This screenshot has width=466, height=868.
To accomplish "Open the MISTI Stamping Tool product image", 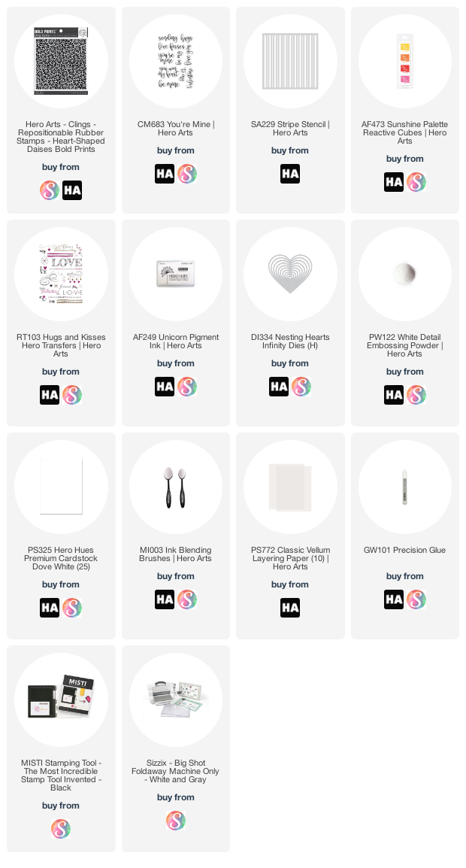I will (x=61, y=700).
